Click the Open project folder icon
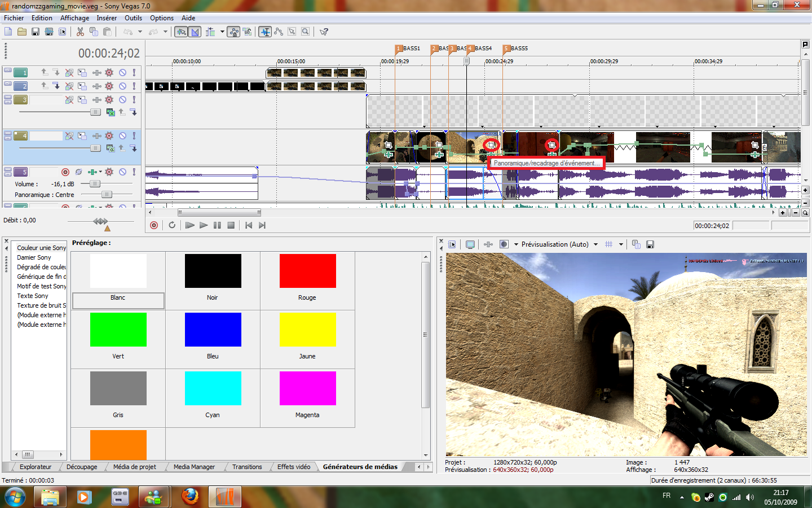 [22, 32]
